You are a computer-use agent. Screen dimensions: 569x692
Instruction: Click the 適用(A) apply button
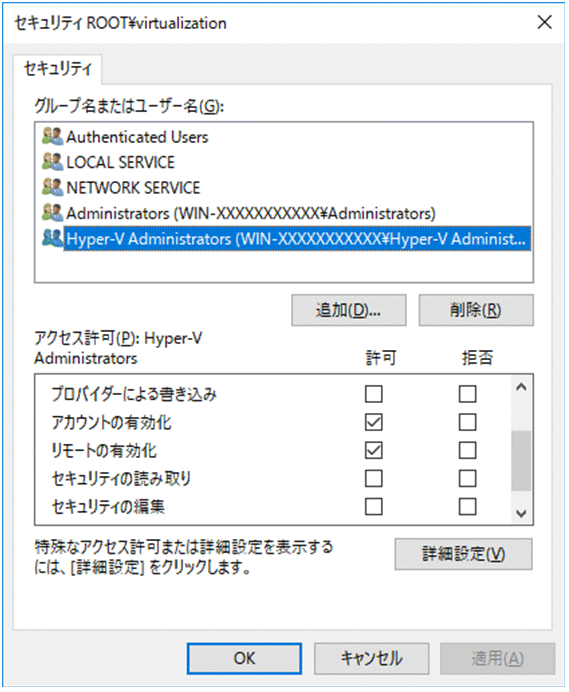(x=497, y=658)
